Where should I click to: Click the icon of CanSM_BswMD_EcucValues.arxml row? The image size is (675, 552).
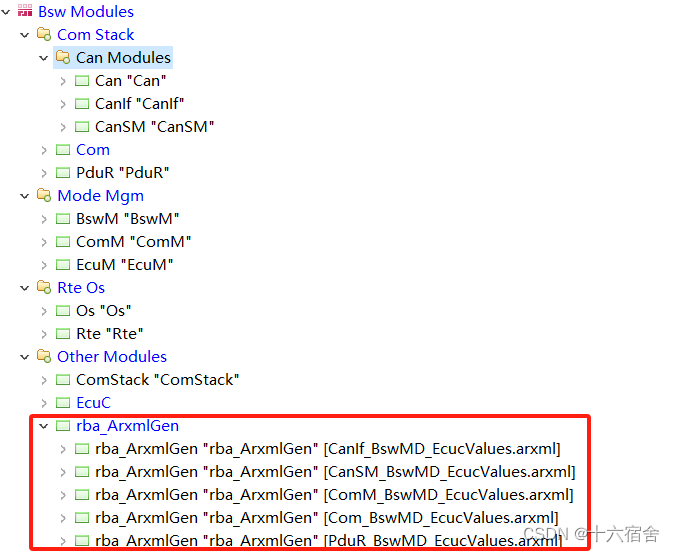click(x=82, y=472)
